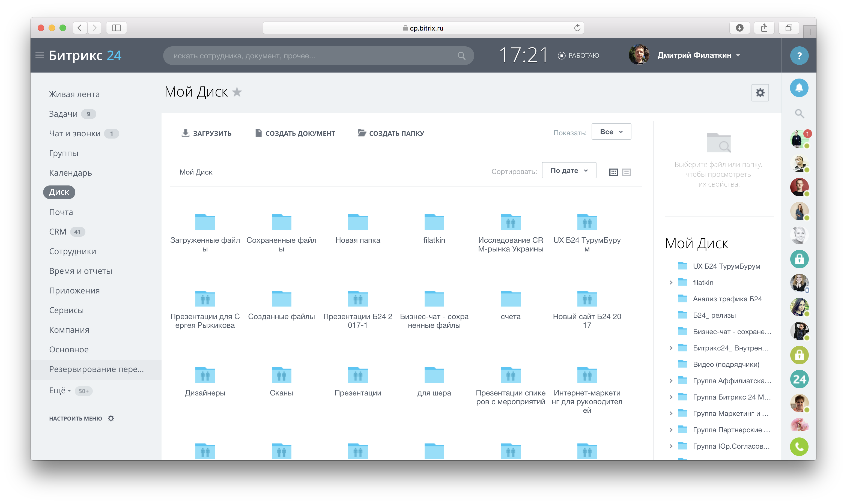Open CRM menu item
Viewport: 847px width, 504px height.
57,232
